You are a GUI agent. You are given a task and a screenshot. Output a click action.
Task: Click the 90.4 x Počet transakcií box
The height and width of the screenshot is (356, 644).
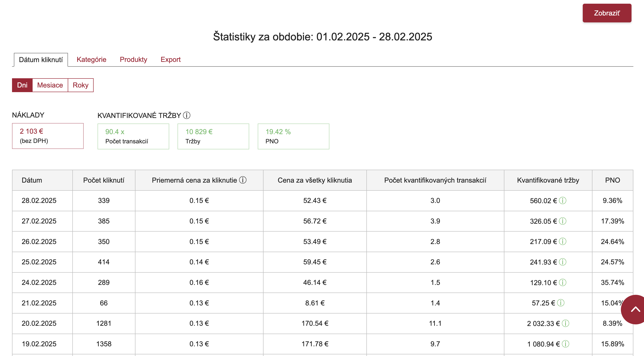[133, 136]
